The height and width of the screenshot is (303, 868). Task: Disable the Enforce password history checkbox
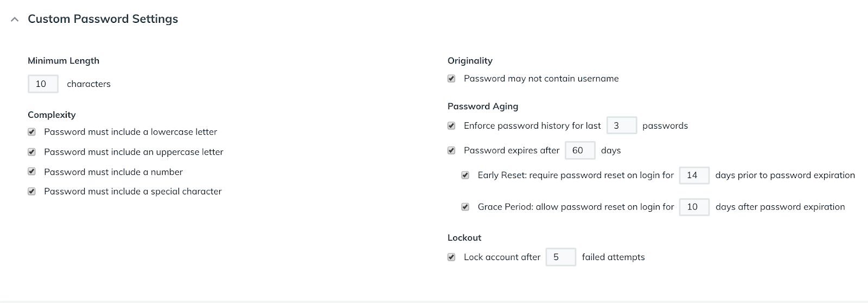coord(451,125)
